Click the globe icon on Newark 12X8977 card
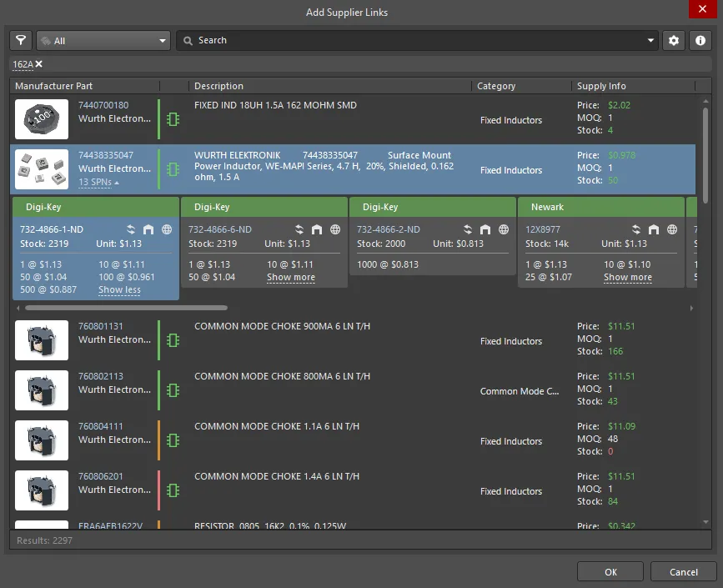723x588 pixels. (672, 229)
